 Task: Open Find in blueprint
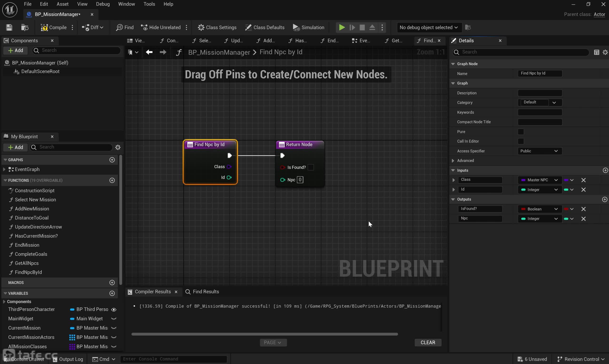coord(125,27)
